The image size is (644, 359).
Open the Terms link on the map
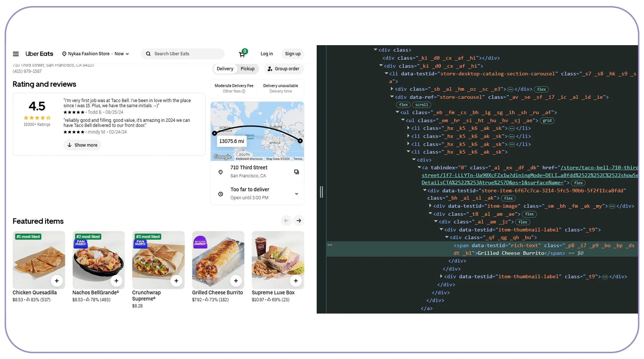(298, 159)
